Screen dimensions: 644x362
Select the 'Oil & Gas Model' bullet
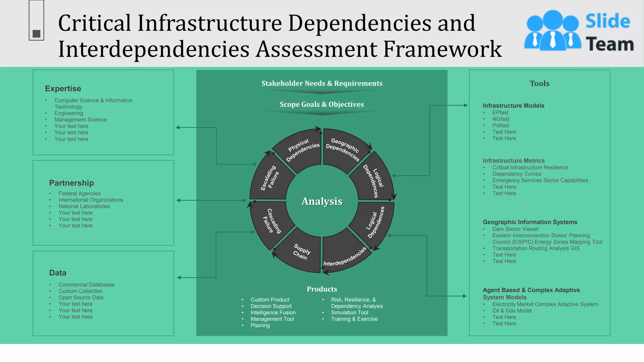click(x=512, y=311)
